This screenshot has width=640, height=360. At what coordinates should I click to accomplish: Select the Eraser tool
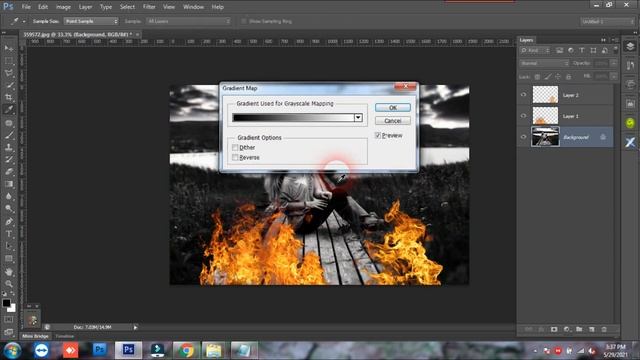click(9, 171)
